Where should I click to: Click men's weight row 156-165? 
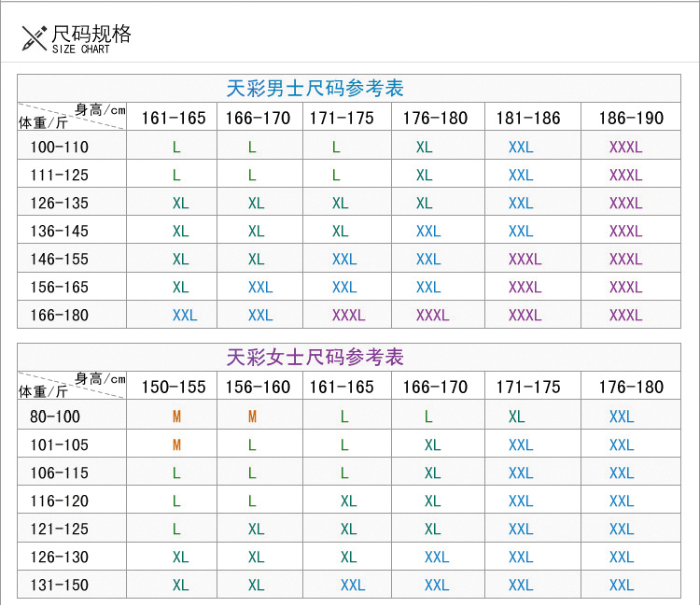(60, 288)
